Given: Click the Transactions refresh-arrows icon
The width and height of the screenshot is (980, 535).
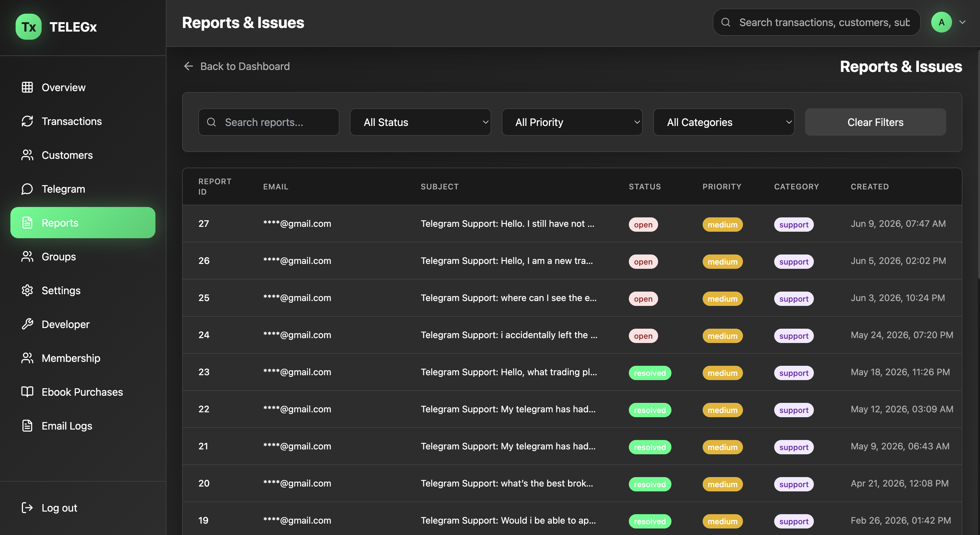Looking at the screenshot, I should (27, 121).
